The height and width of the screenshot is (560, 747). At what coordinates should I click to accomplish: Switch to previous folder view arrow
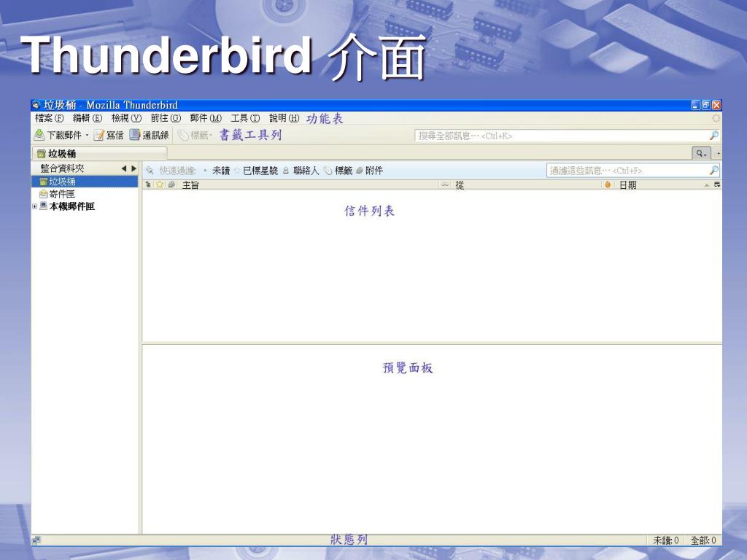coord(124,168)
